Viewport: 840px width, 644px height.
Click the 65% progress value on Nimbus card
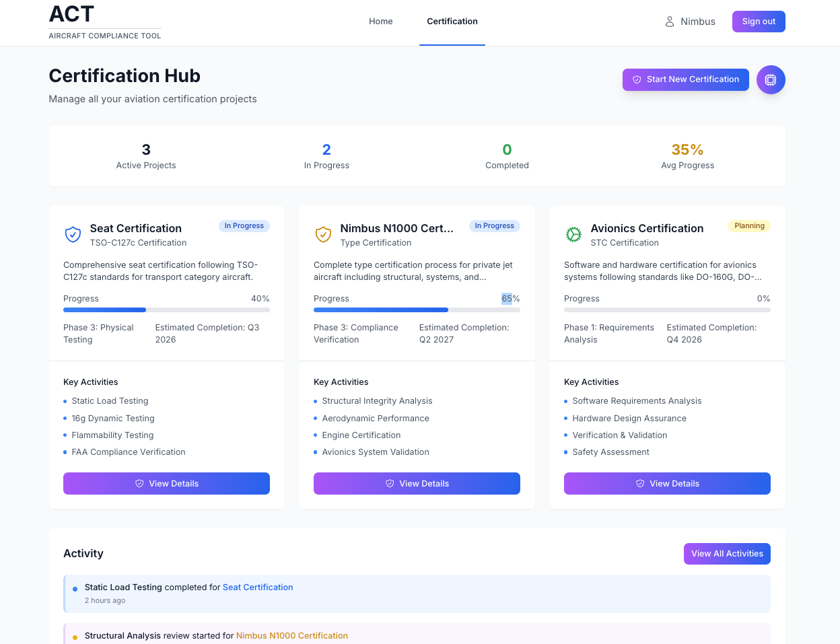pos(511,299)
